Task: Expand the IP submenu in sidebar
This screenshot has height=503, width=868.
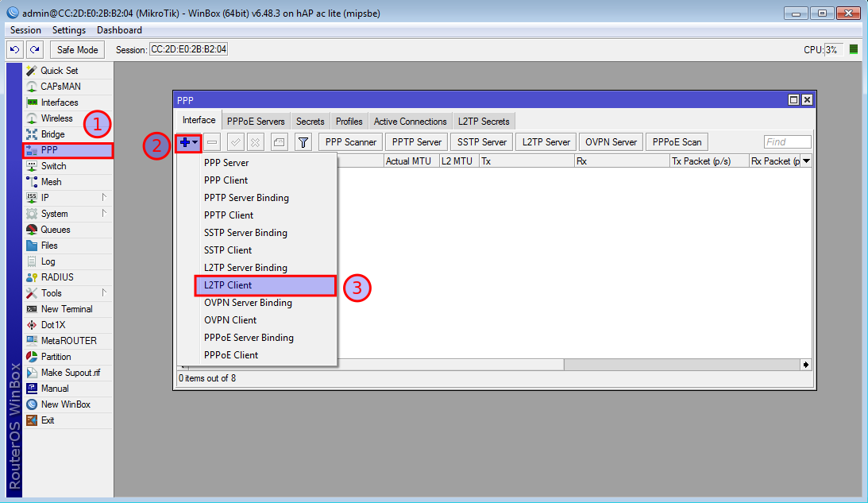Action: click(x=104, y=197)
